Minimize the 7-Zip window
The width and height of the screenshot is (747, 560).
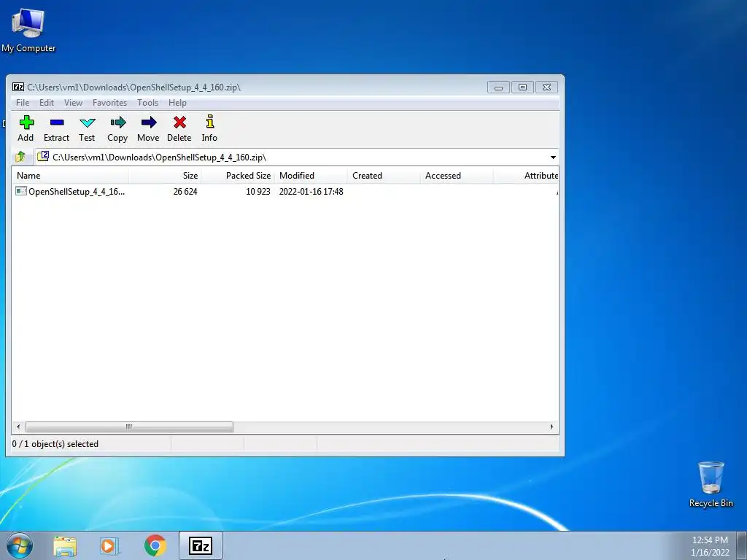[x=498, y=87]
